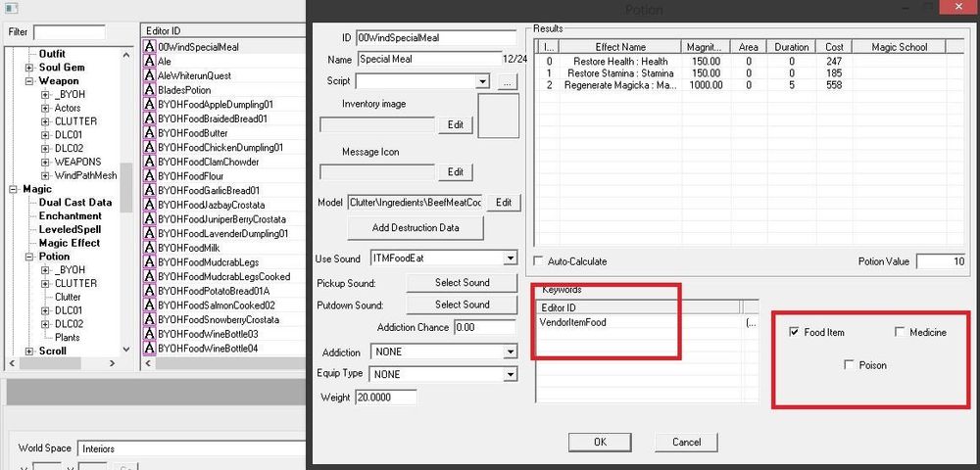This screenshot has height=470, width=980.
Task: Click the icon beside BYOHFoodWineBottle03
Action: tap(149, 334)
